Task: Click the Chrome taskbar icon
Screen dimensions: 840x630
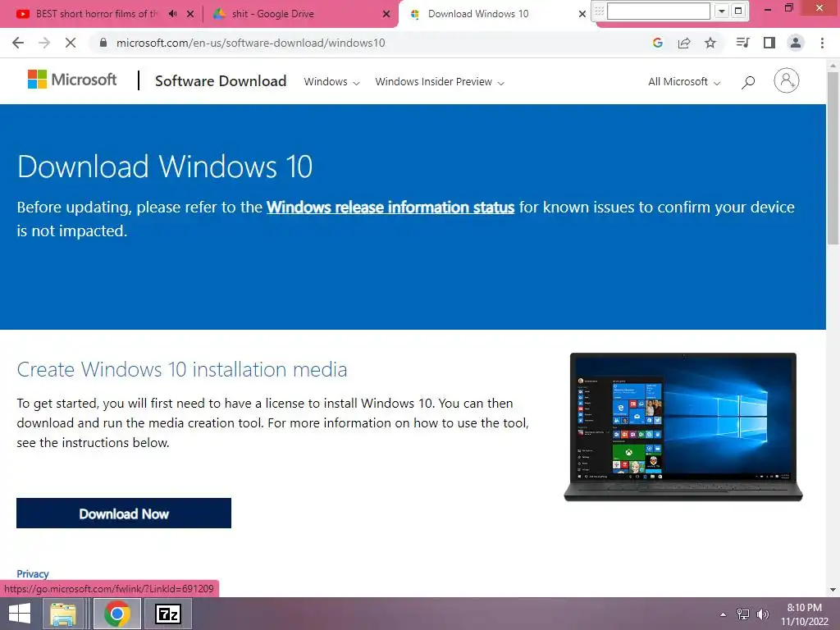Action: point(117,614)
